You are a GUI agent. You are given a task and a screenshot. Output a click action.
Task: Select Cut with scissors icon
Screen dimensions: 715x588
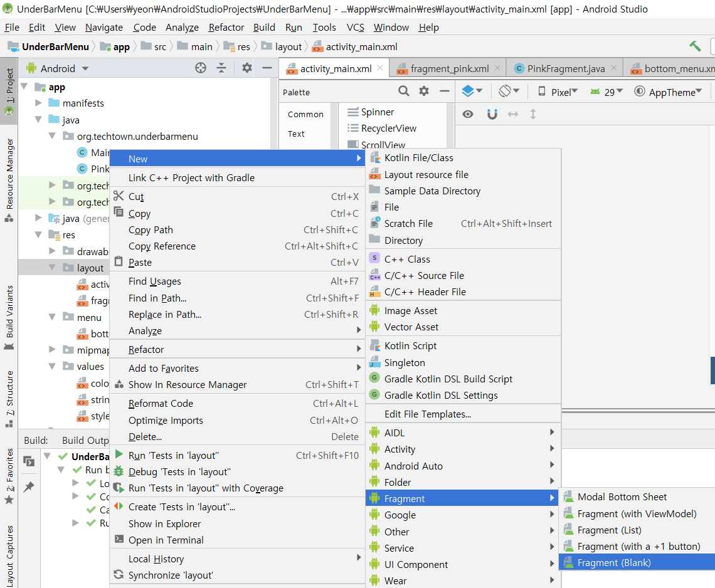(237, 196)
